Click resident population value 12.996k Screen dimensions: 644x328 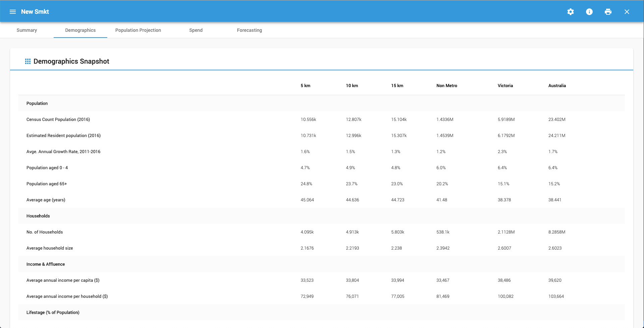click(x=354, y=136)
